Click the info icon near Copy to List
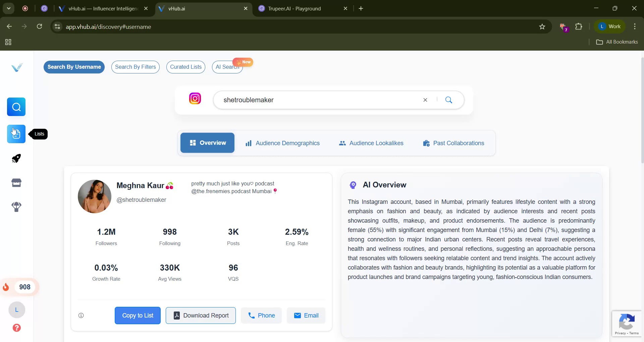The width and height of the screenshot is (644, 342). (x=81, y=315)
